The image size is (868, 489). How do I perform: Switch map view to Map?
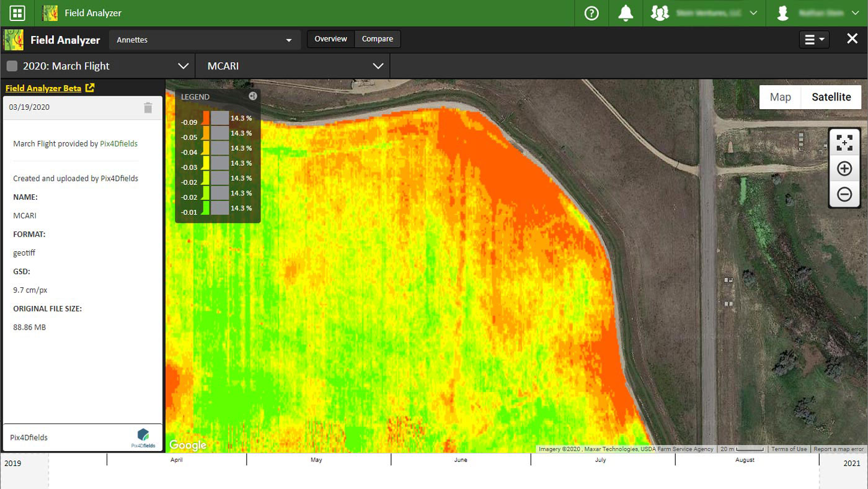pos(780,97)
